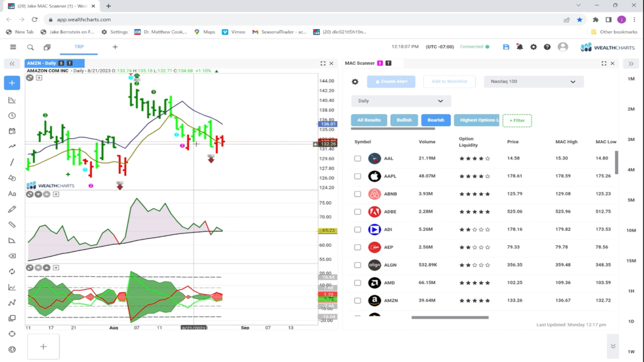Open alerts bell icon in header

pos(520,47)
